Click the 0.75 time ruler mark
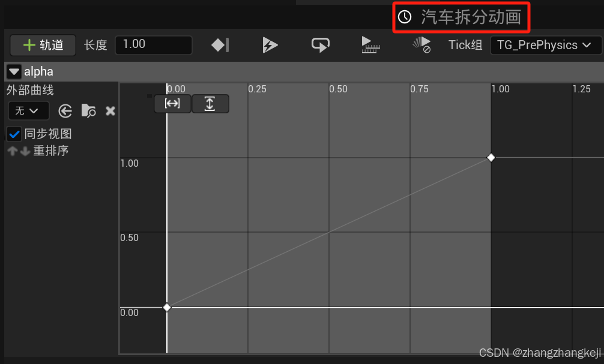 coord(419,89)
